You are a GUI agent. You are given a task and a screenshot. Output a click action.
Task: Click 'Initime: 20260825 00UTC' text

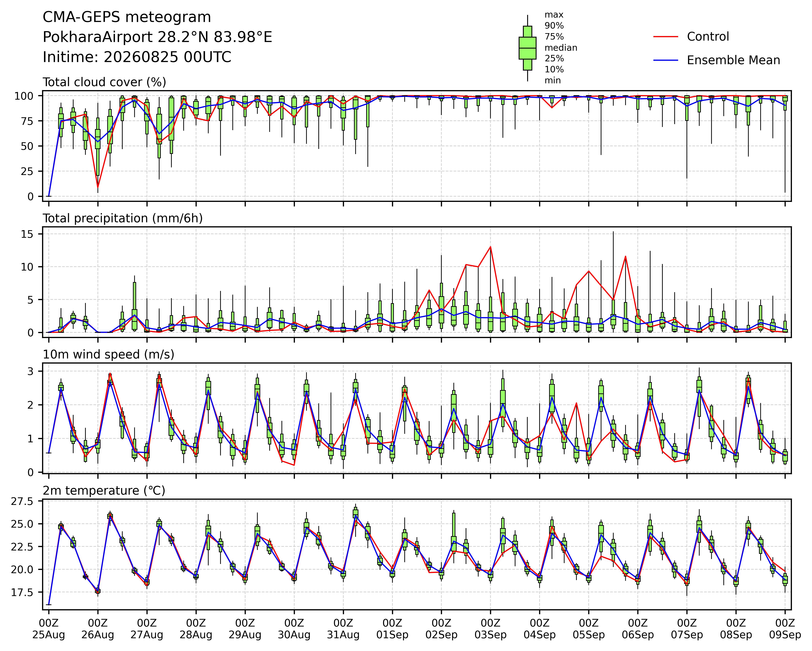[x=137, y=57]
